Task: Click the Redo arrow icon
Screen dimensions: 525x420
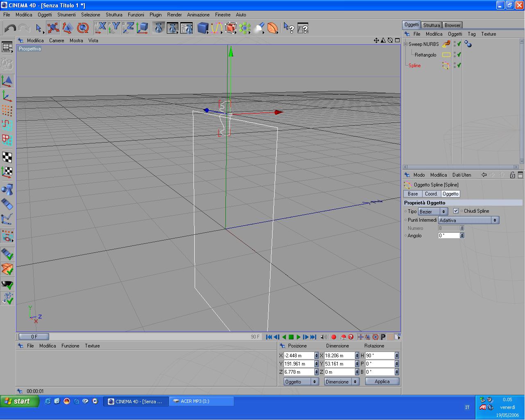Action: (x=24, y=28)
